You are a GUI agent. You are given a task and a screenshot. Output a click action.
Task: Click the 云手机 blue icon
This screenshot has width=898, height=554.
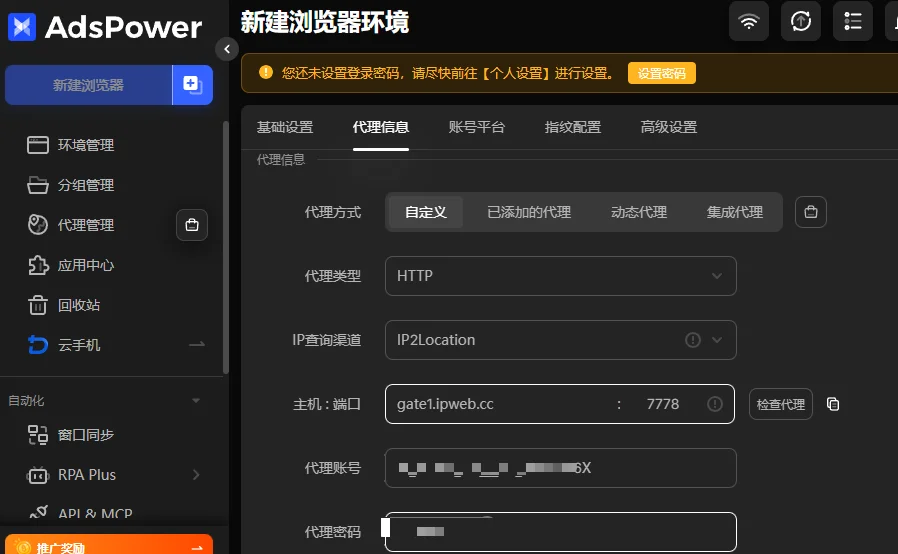coord(38,345)
